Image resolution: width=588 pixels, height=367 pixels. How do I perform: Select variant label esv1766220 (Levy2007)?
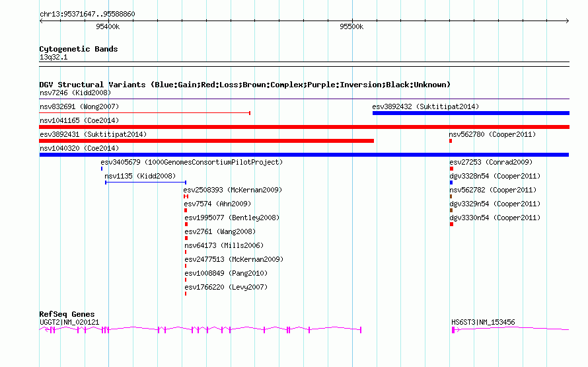coord(226,287)
